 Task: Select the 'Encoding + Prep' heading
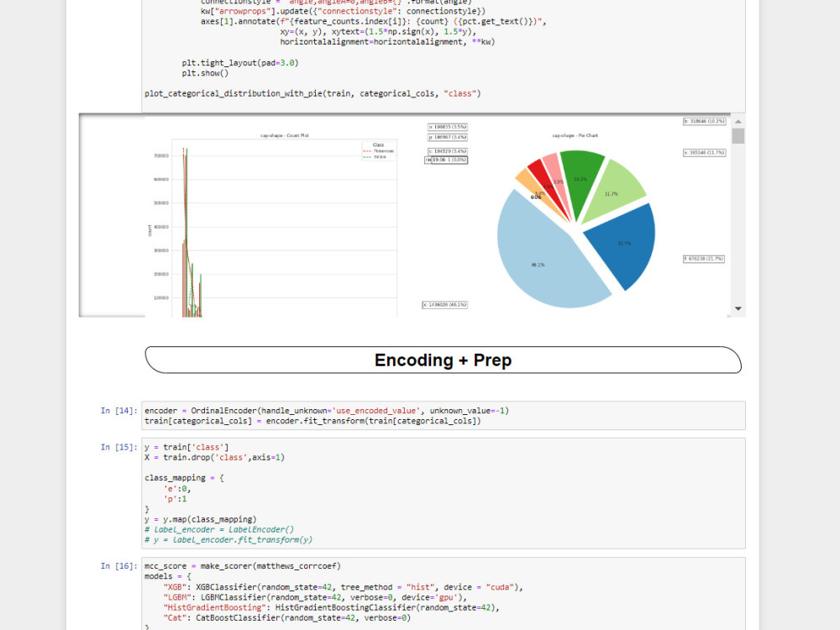(443, 360)
